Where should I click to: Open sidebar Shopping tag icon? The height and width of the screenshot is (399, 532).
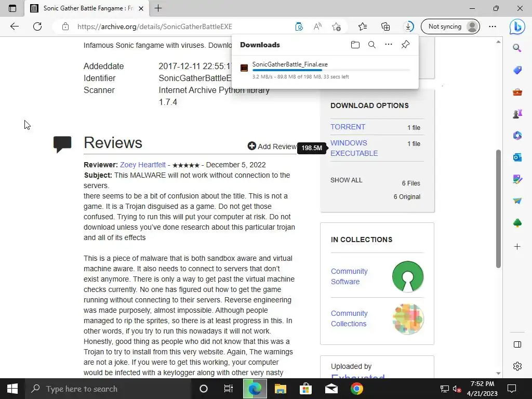pos(517,70)
